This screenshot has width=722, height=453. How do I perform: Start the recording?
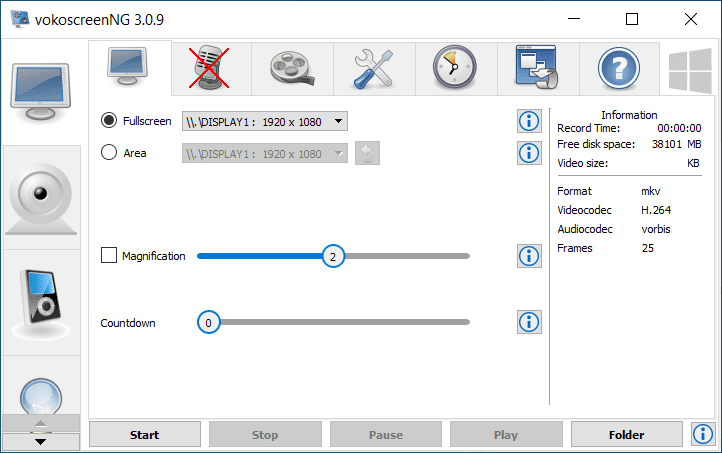click(145, 434)
